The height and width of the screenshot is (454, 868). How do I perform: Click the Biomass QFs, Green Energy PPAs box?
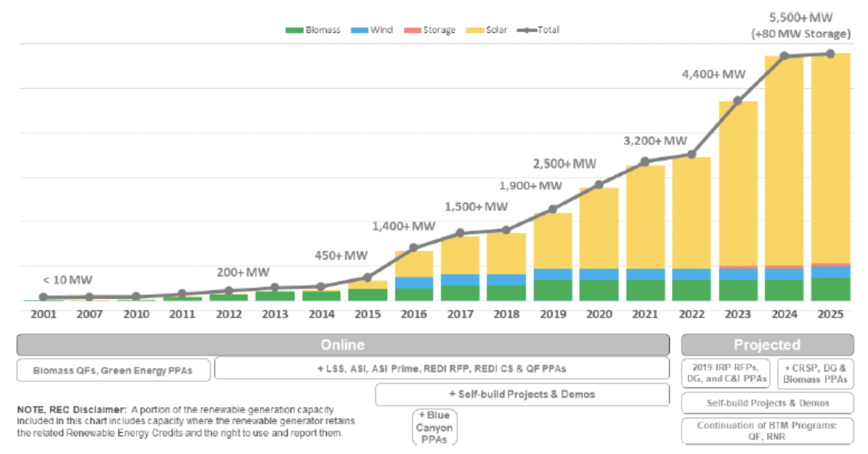pos(113,371)
